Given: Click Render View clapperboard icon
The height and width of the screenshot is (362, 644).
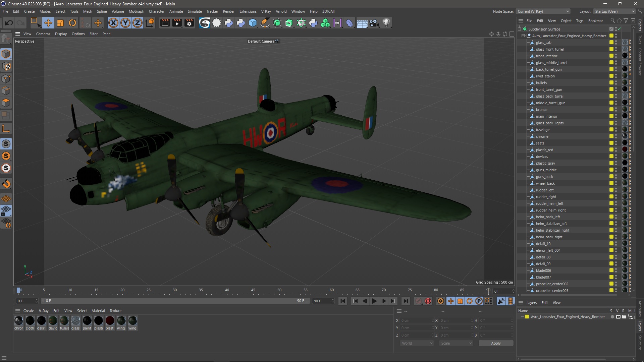Looking at the screenshot, I should (x=165, y=23).
